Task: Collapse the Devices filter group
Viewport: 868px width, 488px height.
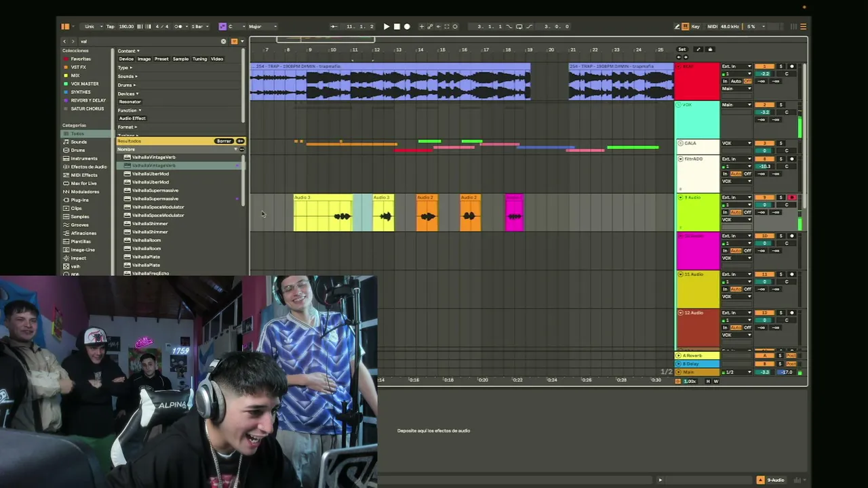Action: click(x=127, y=94)
